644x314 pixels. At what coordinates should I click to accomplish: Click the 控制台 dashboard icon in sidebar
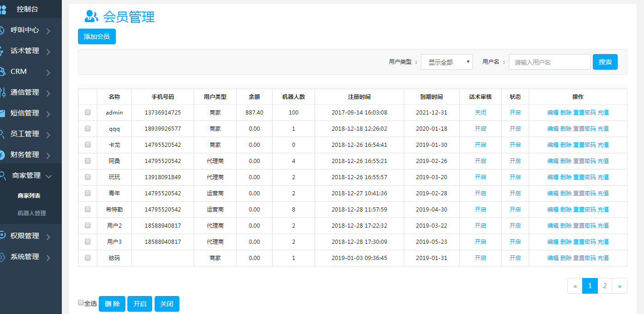(3, 9)
